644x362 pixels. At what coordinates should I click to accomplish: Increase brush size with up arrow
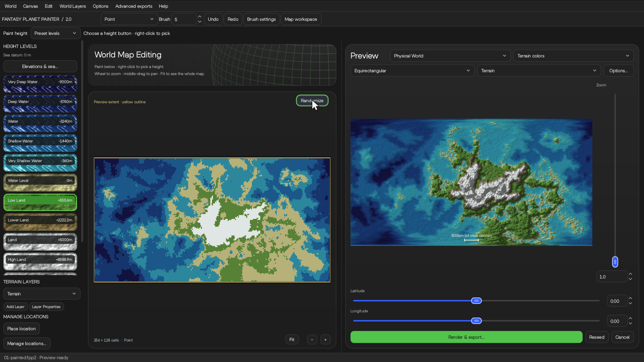(200, 16)
